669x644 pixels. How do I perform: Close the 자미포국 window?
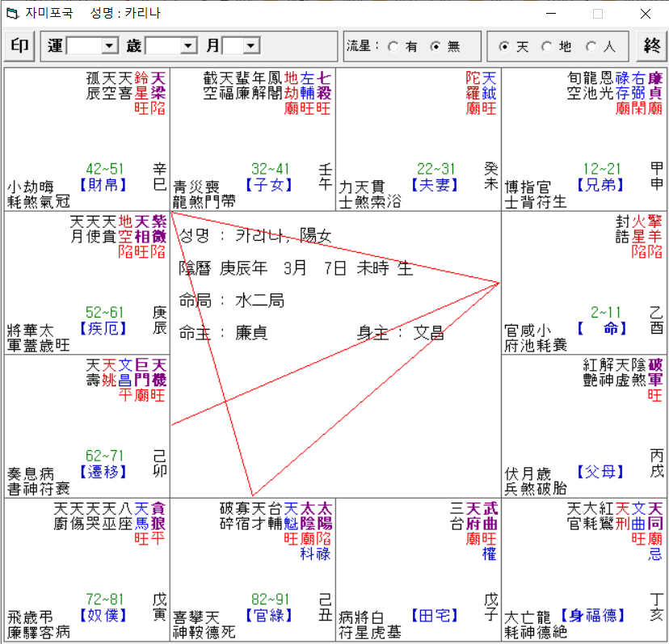pyautogui.click(x=645, y=14)
